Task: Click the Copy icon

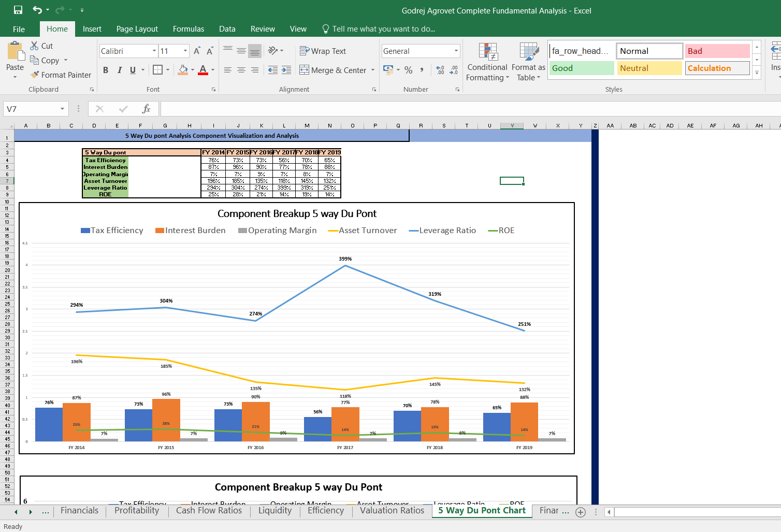Action: 35,60
